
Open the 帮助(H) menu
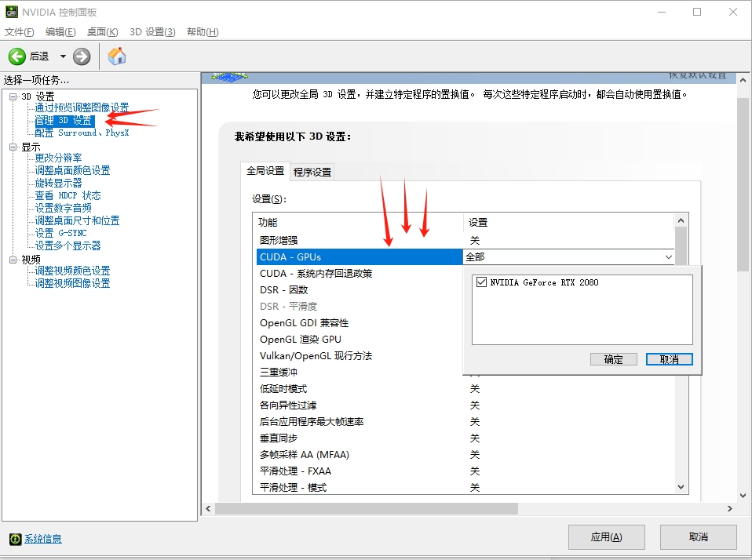203,31
